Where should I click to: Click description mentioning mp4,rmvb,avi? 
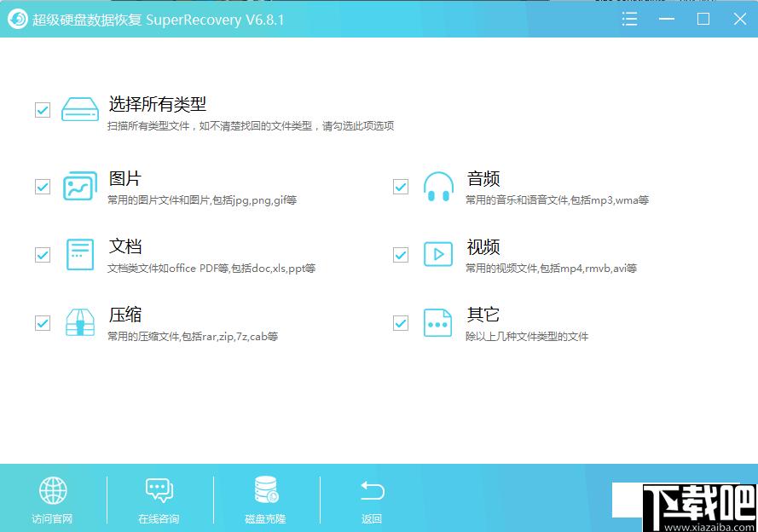click(551, 269)
